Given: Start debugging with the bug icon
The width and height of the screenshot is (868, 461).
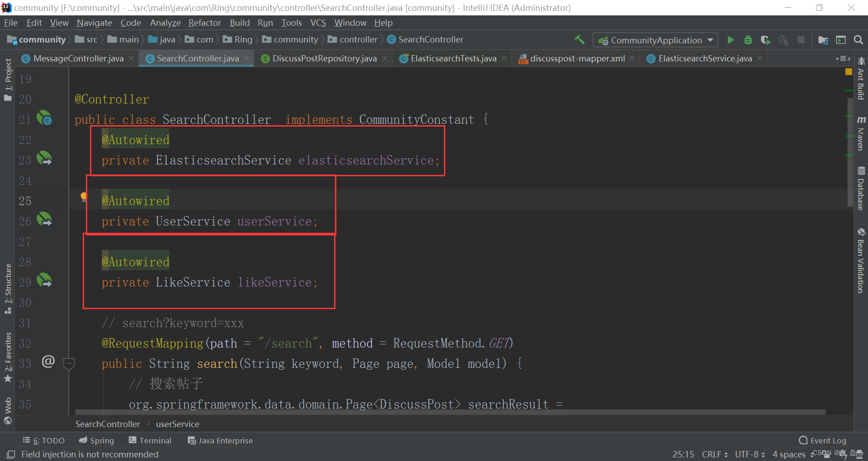Looking at the screenshot, I should 748,40.
